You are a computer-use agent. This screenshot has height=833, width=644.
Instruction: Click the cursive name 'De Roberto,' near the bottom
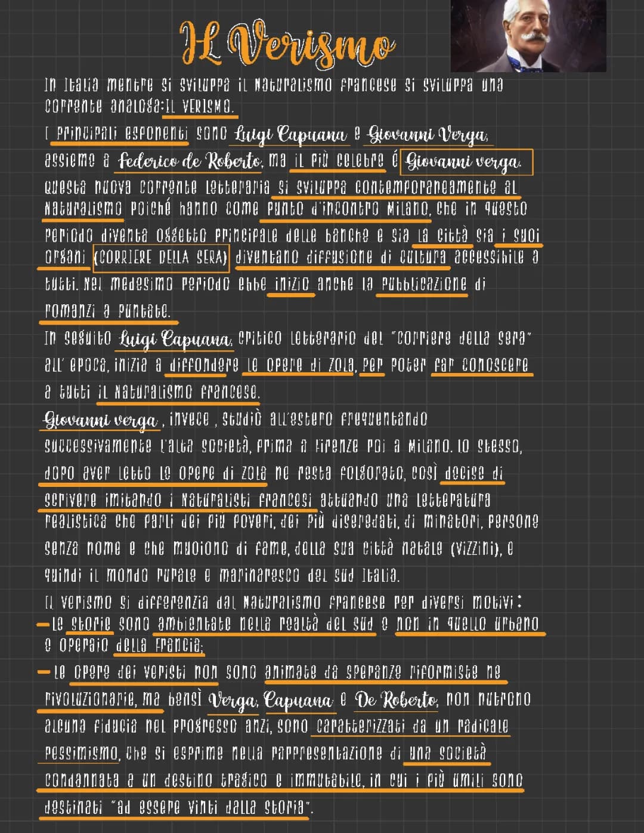(x=397, y=699)
